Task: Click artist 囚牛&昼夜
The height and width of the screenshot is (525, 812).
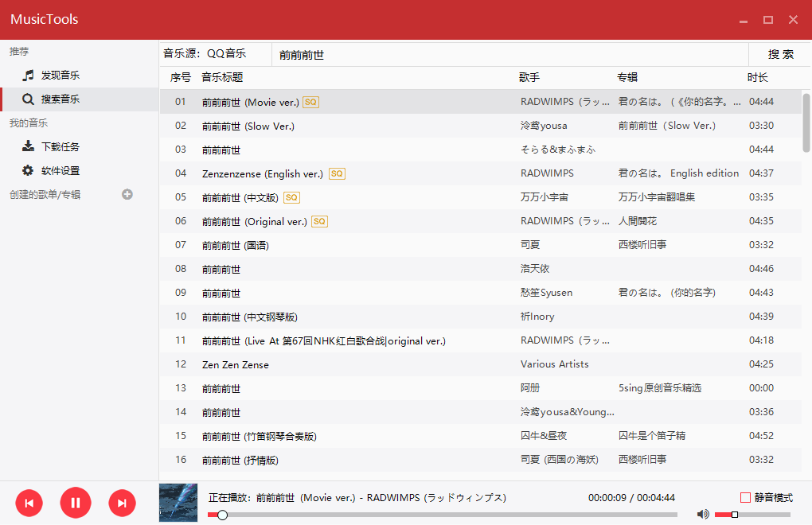Action: pos(544,436)
